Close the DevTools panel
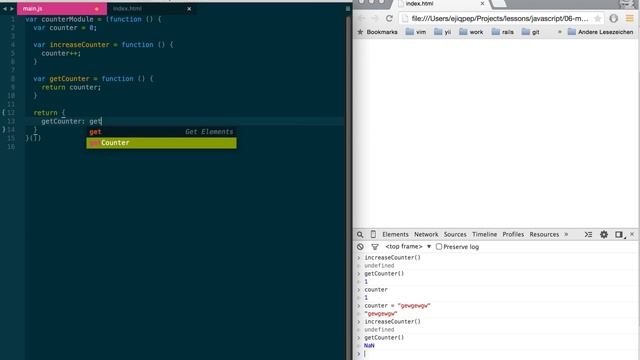This screenshot has width=640, height=360. pos(632,234)
